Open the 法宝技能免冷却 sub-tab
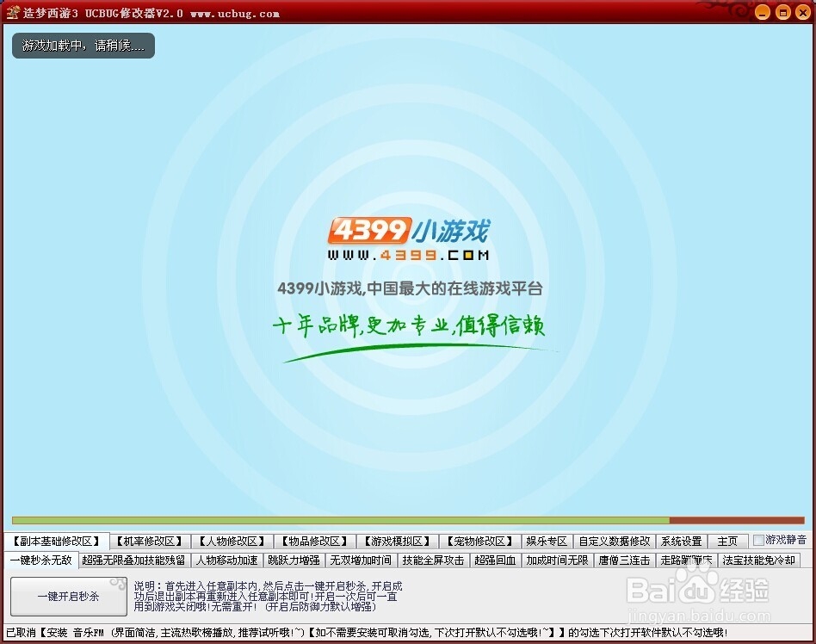 point(758,560)
